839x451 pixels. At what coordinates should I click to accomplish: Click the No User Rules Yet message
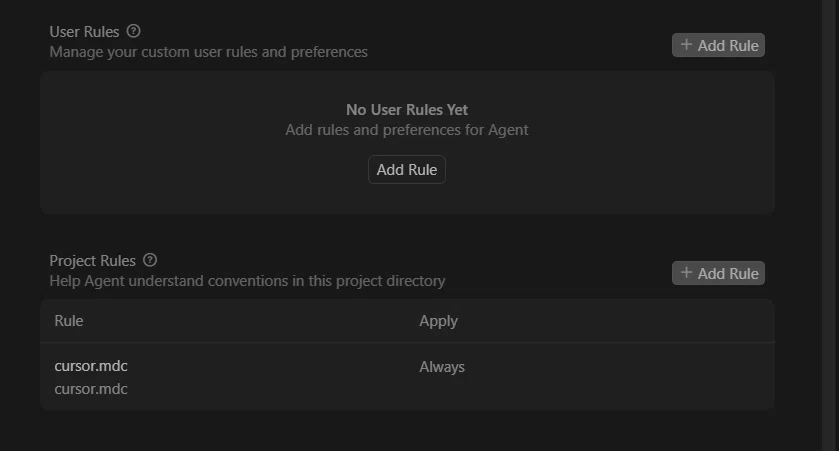point(407,110)
